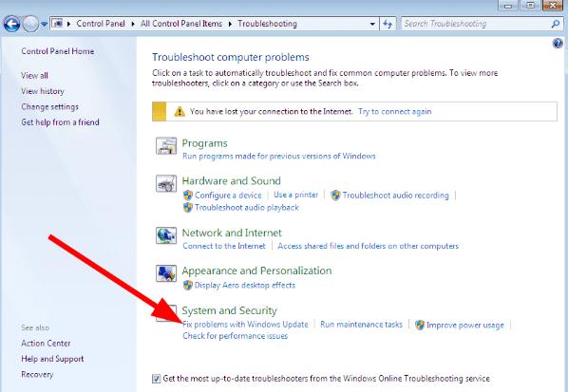The image size is (568, 392).
Task: Click the shield icon beside Troubleshoot audio recording
Action: tap(335, 196)
